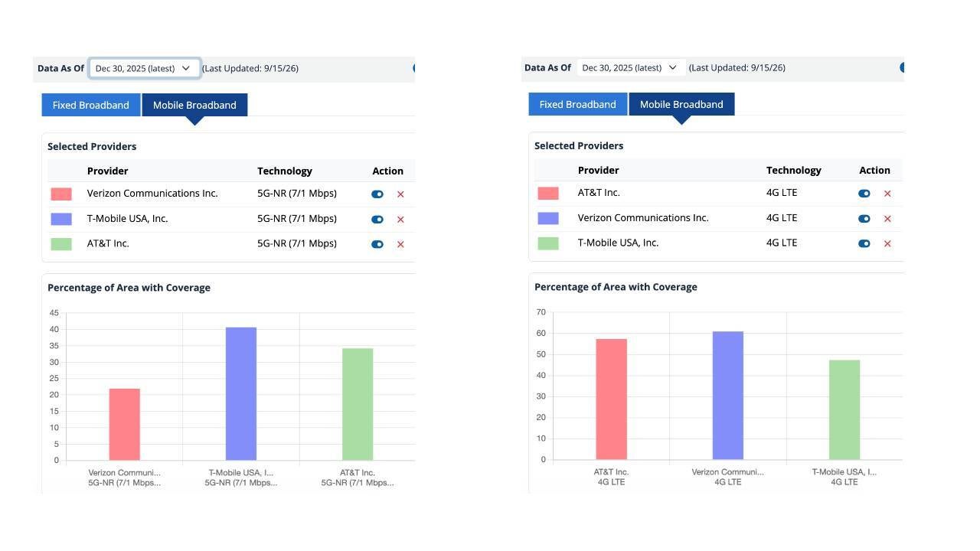
Task: Click the green T-Mobile bar in the 4G LTE chart
Action: tap(844, 410)
